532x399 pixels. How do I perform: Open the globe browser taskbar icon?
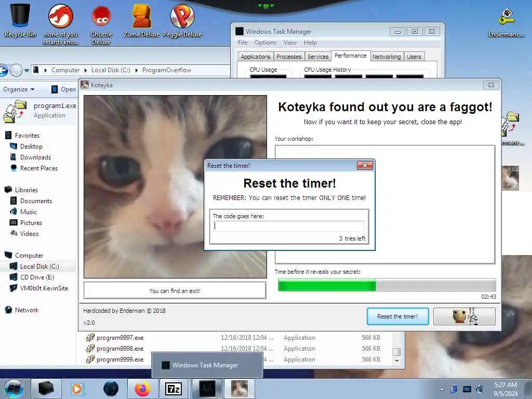[111, 389]
